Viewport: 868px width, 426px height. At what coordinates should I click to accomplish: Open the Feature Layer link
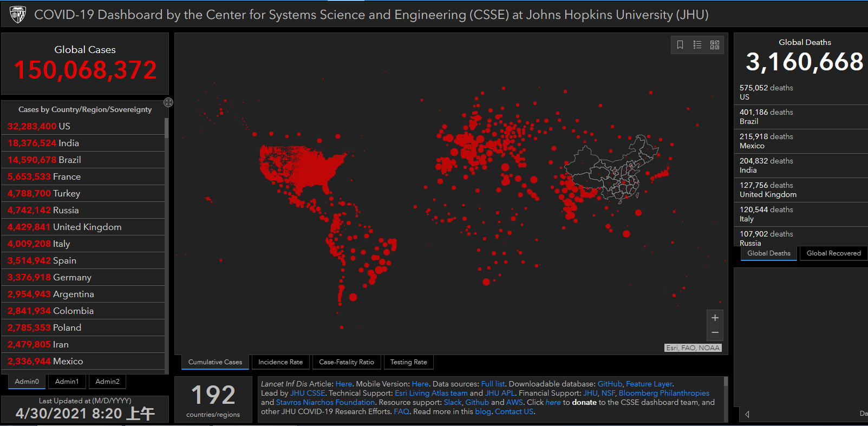tap(649, 384)
